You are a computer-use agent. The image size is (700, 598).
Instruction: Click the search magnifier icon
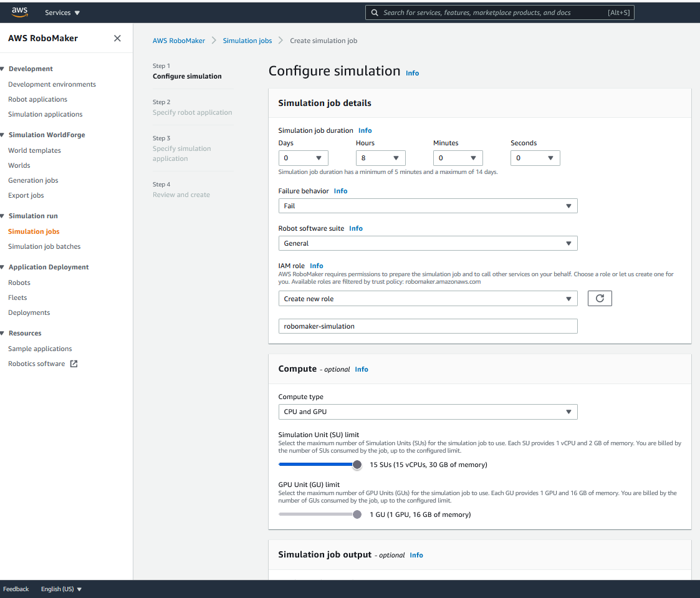point(375,12)
